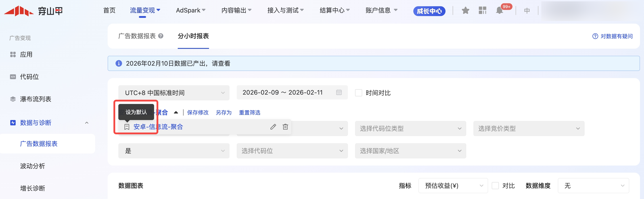The width and height of the screenshot is (644, 199).
Task: Expand the 选择代码位类型 dropdown
Action: [410, 129]
